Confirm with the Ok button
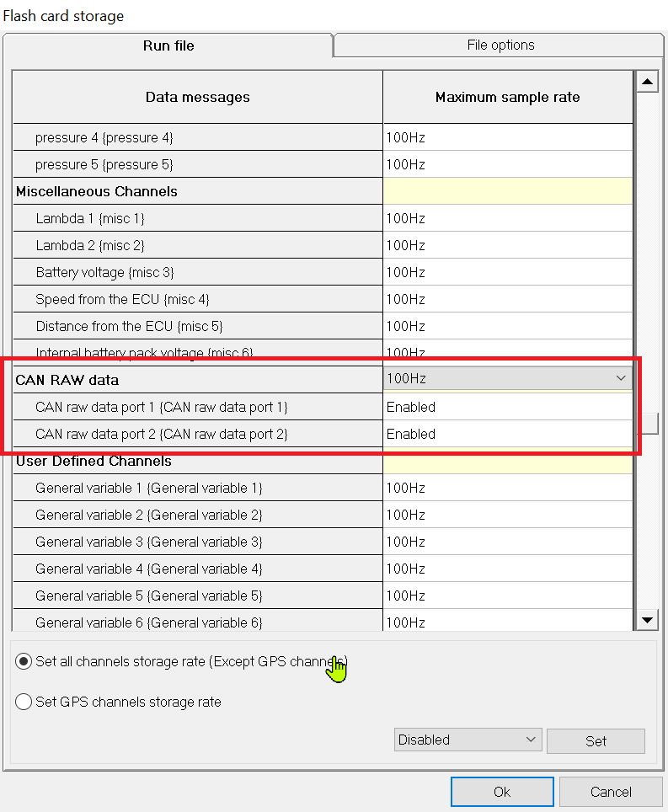Viewport: 668px width, 812px height. click(502, 792)
